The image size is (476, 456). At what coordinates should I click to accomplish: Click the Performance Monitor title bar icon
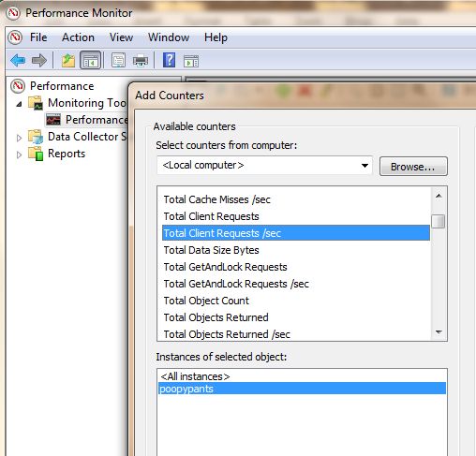[13, 13]
